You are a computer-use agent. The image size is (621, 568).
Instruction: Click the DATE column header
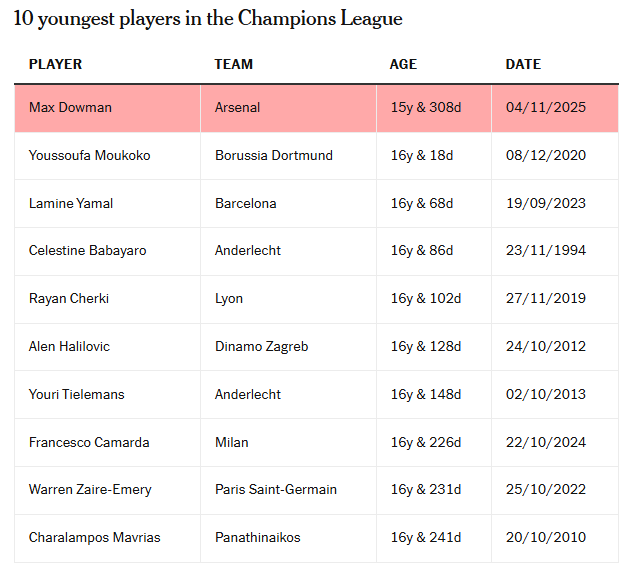point(523,64)
